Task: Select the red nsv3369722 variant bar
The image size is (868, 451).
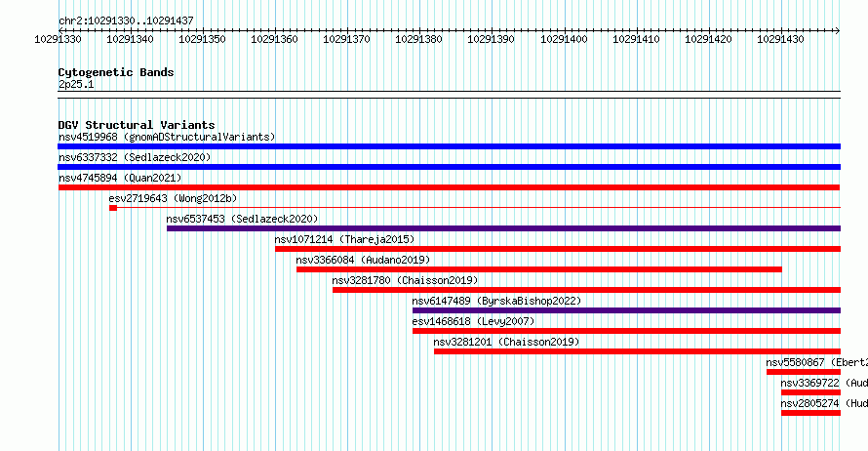Action: (810, 392)
